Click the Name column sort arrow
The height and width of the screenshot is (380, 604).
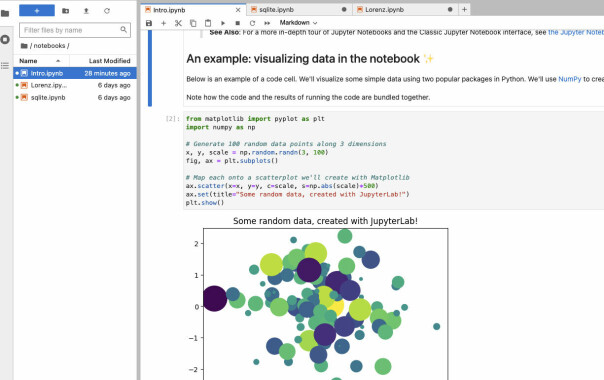58,61
